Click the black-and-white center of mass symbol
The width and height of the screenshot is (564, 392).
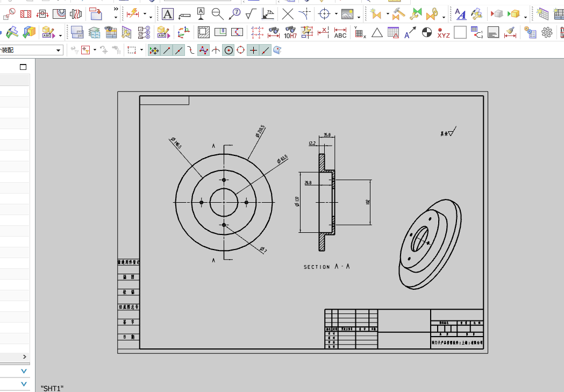(x=426, y=33)
